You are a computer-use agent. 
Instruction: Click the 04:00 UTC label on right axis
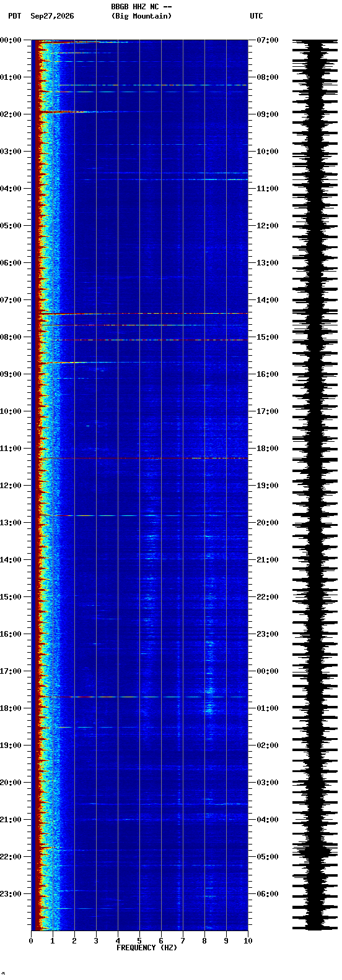click(x=267, y=820)
